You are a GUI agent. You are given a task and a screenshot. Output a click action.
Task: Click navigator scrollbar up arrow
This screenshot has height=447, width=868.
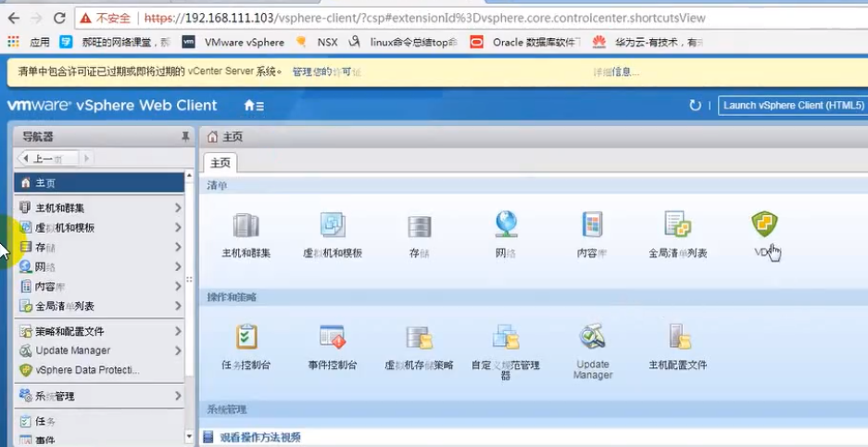coord(189,175)
